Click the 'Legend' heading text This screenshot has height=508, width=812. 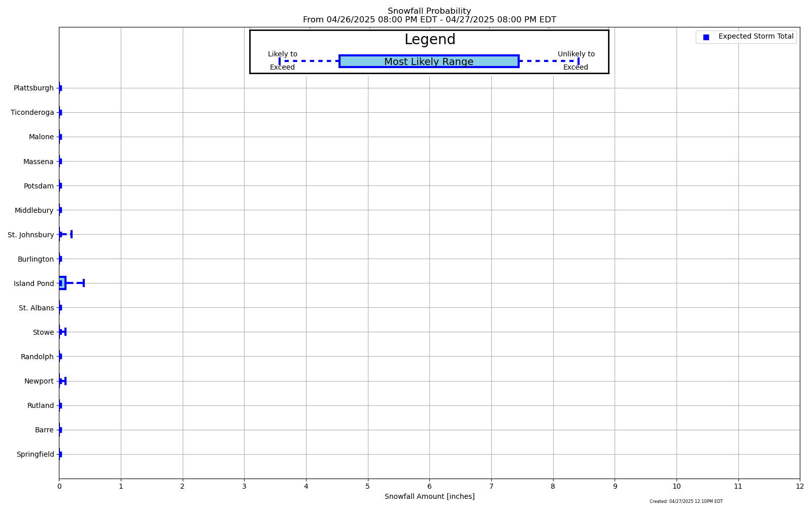click(430, 40)
